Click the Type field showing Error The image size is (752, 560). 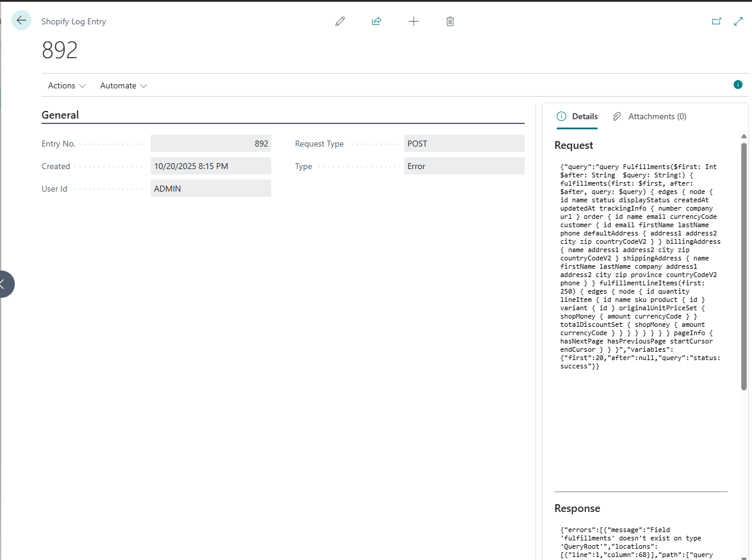(464, 166)
